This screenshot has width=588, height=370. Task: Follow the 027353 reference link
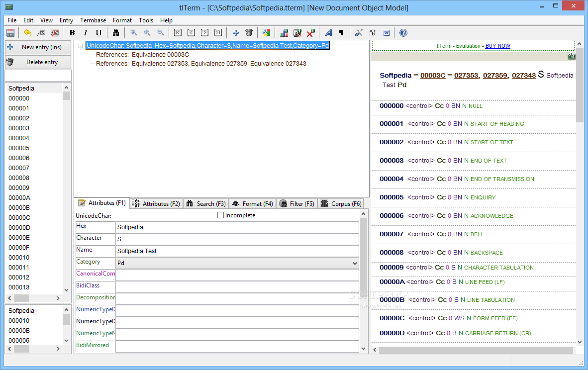(x=467, y=76)
